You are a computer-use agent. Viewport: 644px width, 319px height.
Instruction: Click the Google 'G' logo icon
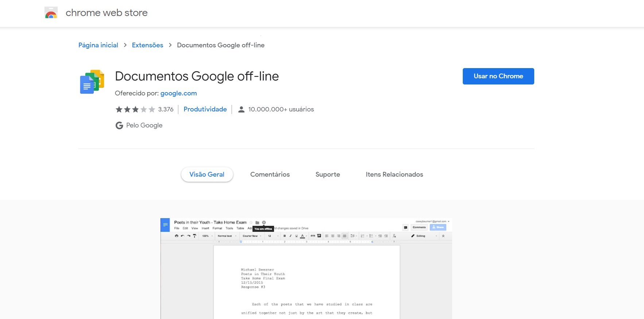119,125
